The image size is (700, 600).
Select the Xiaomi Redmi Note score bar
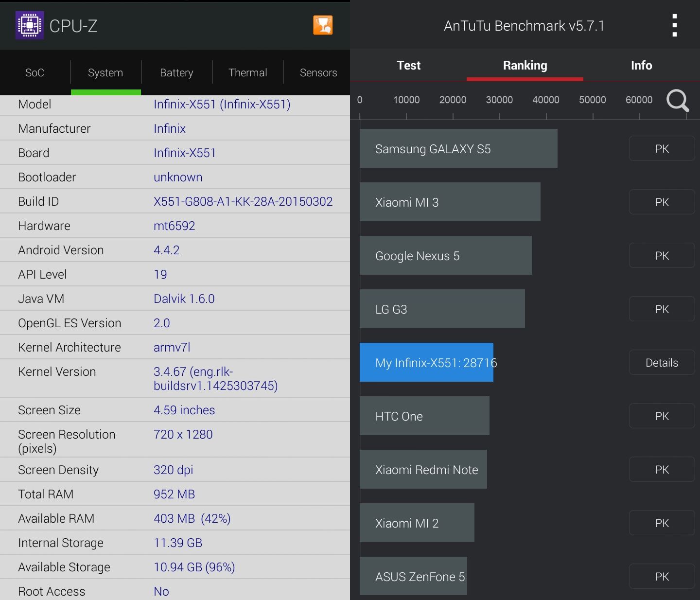[x=423, y=469]
